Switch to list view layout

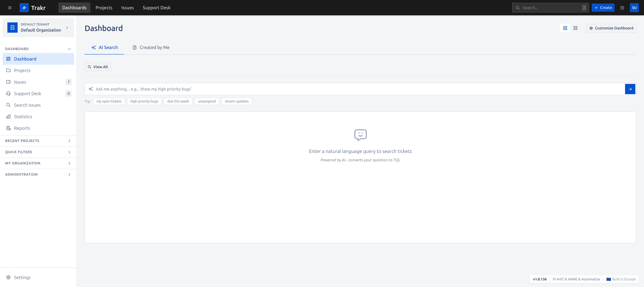(565, 28)
